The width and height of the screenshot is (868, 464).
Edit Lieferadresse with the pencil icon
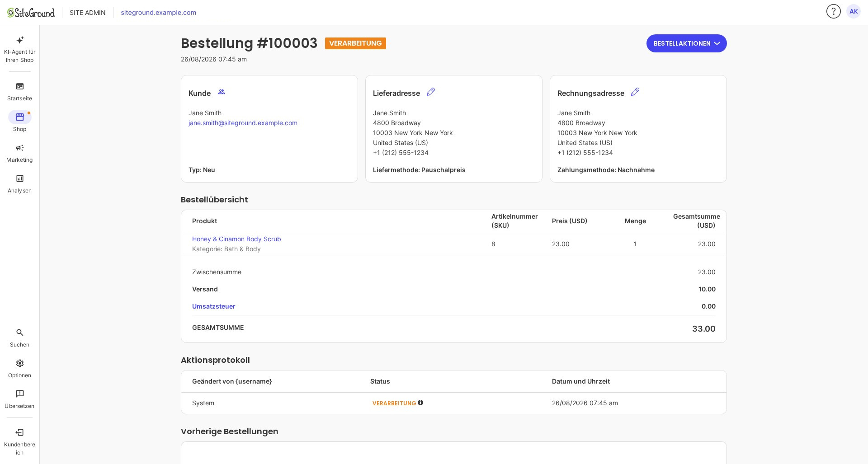tap(431, 92)
